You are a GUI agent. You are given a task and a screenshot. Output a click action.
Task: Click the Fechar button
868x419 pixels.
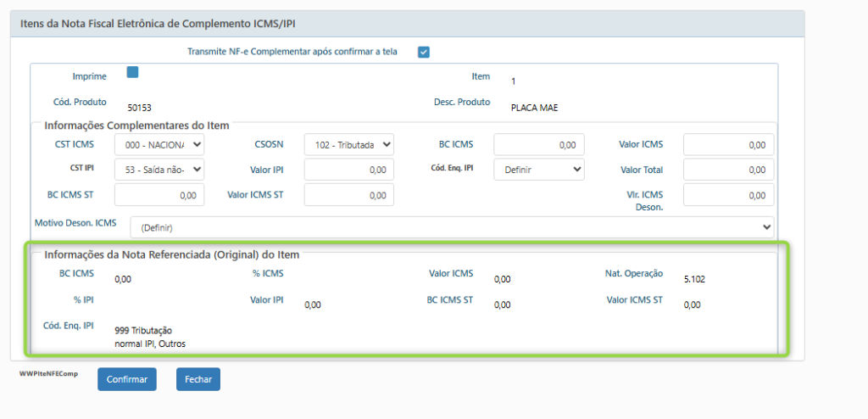[x=198, y=379]
